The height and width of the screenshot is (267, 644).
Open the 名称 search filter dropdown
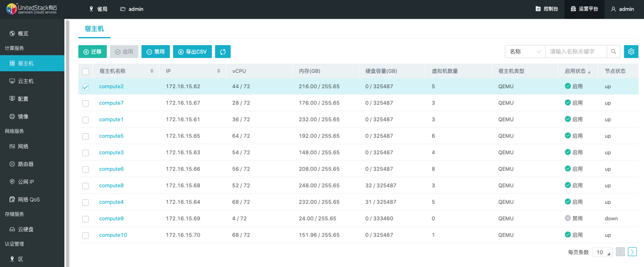pyautogui.click(x=525, y=52)
